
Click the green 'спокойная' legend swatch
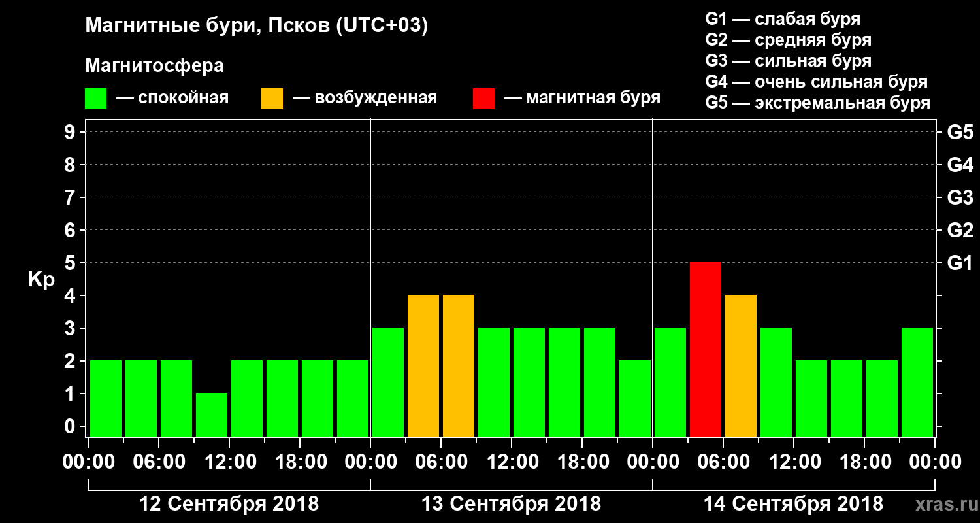(95, 99)
